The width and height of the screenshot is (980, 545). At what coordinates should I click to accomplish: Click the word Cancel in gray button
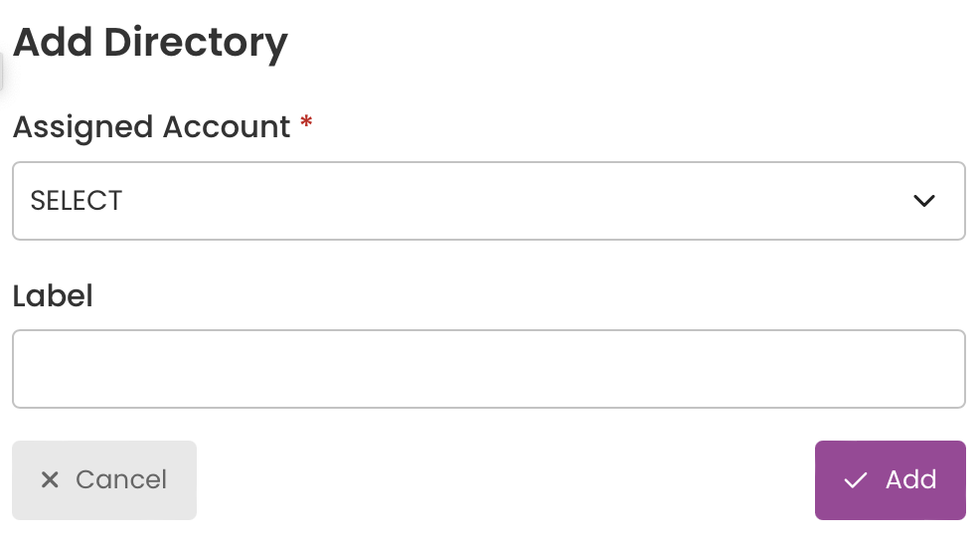[121, 480]
